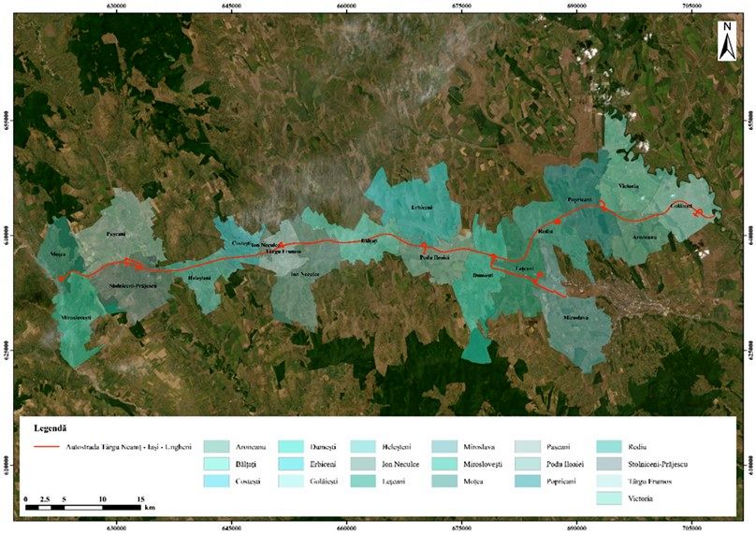The width and height of the screenshot is (756, 534).
Task: Select the Erbiceni legend color swatch
Action: point(298,464)
